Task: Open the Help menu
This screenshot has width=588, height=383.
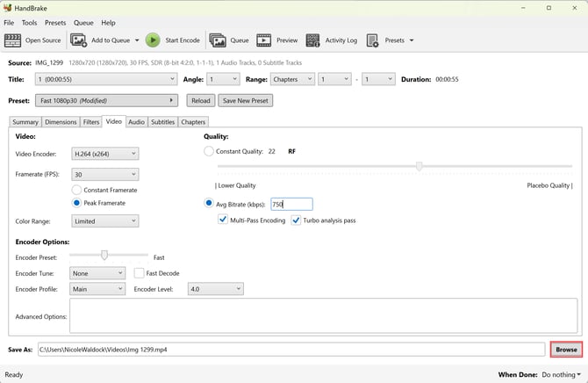Action: pyautogui.click(x=108, y=23)
